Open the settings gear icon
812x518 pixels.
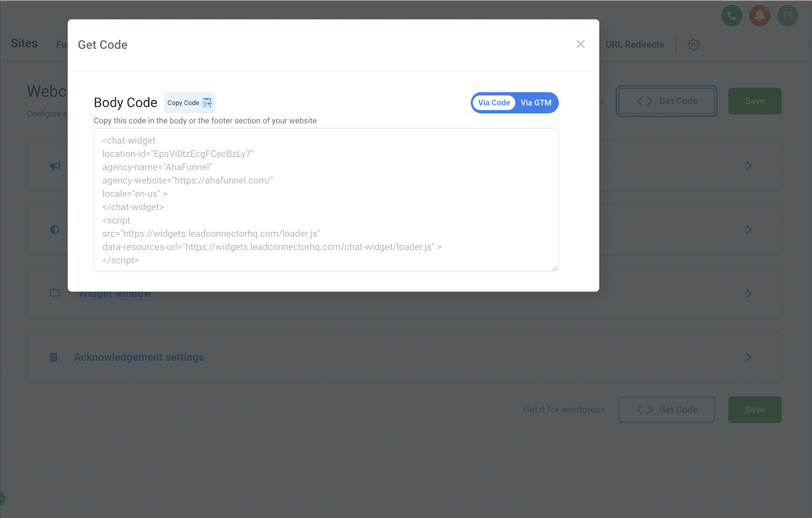pyautogui.click(x=693, y=45)
